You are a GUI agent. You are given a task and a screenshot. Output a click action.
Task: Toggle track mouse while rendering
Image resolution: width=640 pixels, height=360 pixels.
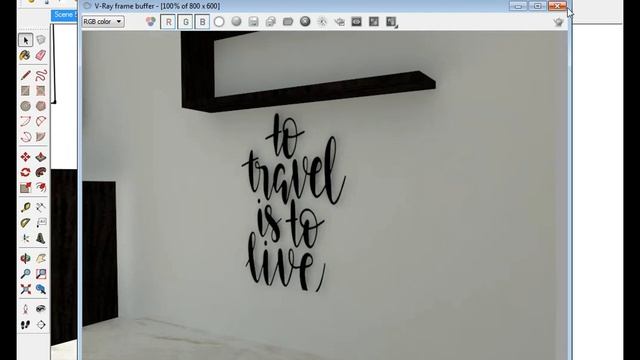[322, 22]
